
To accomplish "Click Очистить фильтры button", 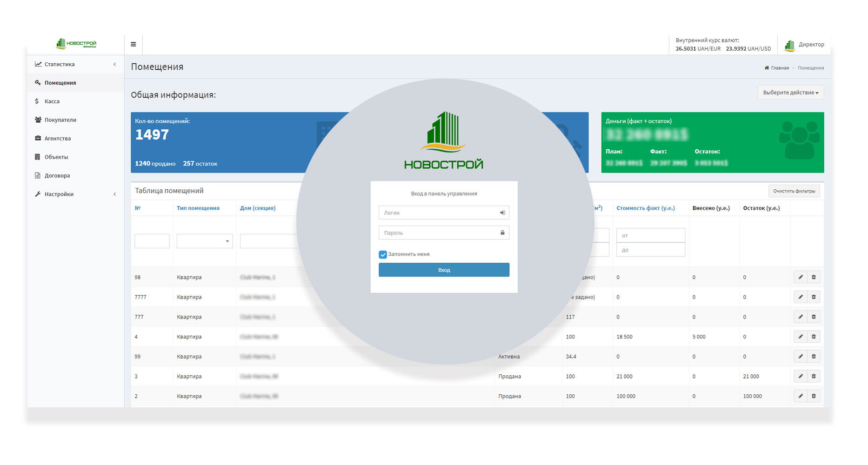I will pyautogui.click(x=794, y=191).
